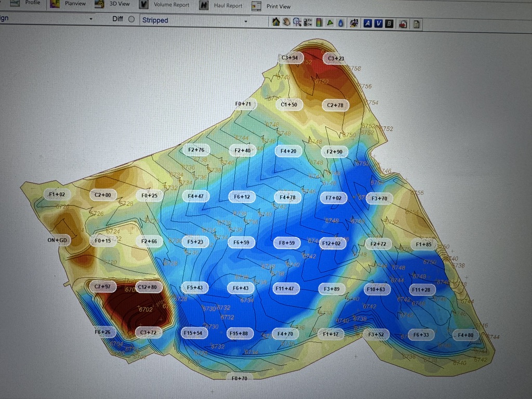Click the Profile icon
Screen dimensions: 532x399
[15, 3]
